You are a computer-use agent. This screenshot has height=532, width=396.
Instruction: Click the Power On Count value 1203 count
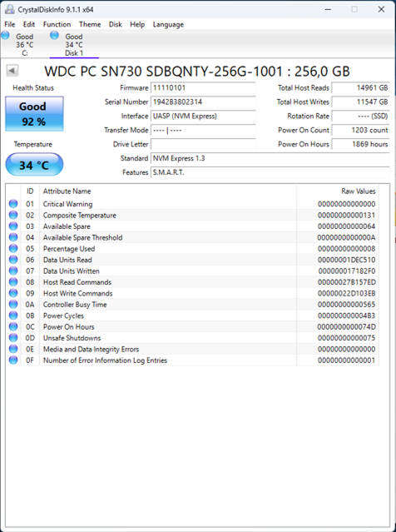coord(360,130)
